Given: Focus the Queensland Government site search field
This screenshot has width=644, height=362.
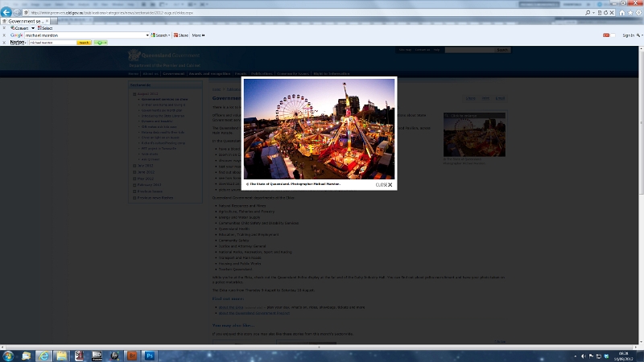Looking at the screenshot, I should point(469,50).
